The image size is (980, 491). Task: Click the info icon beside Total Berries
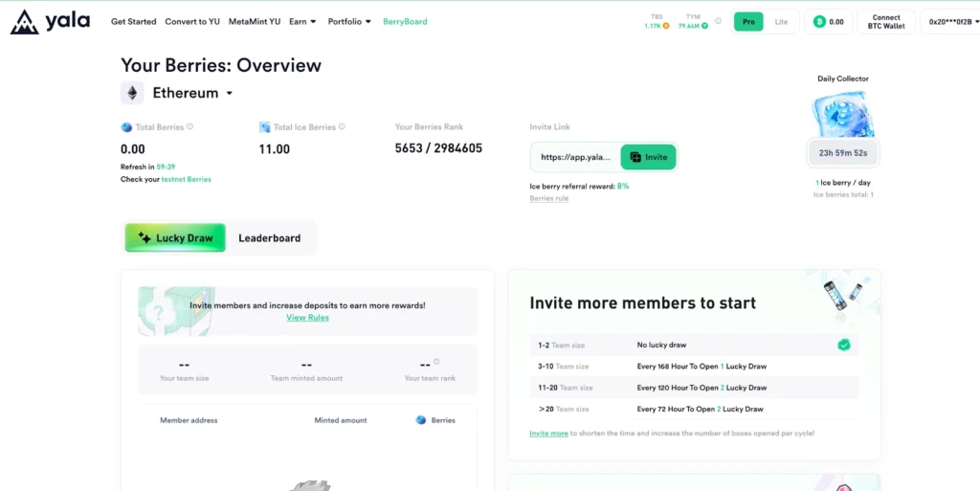(190, 126)
